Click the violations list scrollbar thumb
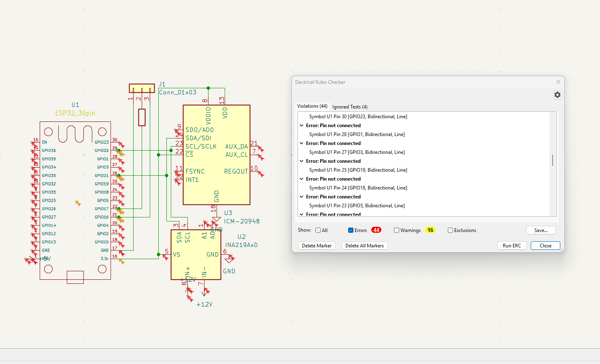Viewport: 600px width, 364px height. click(553, 160)
